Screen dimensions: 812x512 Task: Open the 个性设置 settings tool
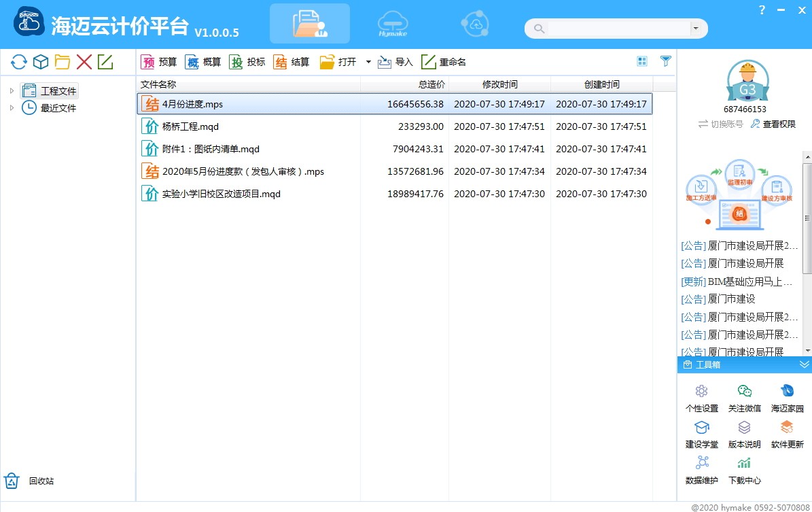click(x=702, y=398)
